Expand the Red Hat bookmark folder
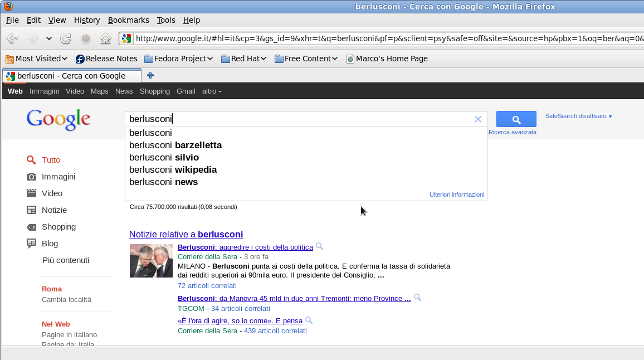 pyautogui.click(x=243, y=59)
